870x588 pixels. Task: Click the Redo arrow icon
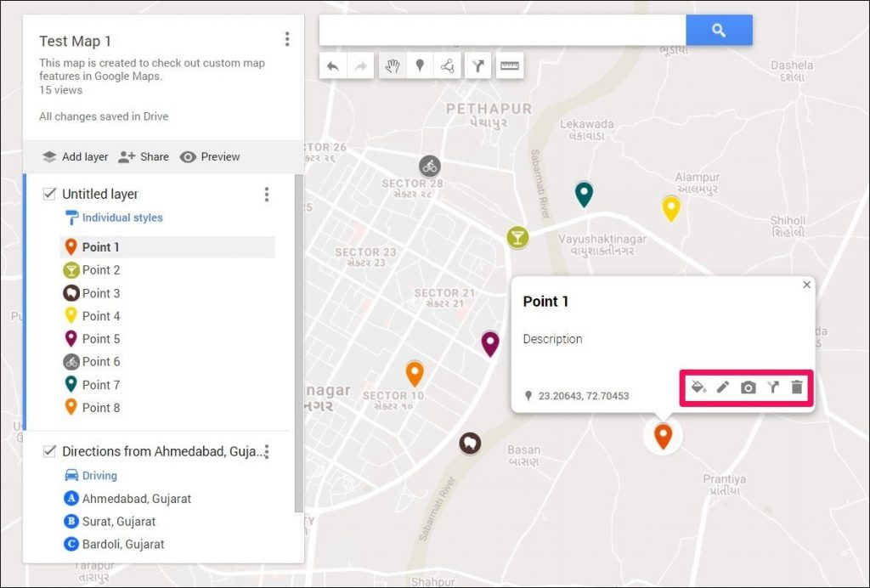pyautogui.click(x=360, y=66)
